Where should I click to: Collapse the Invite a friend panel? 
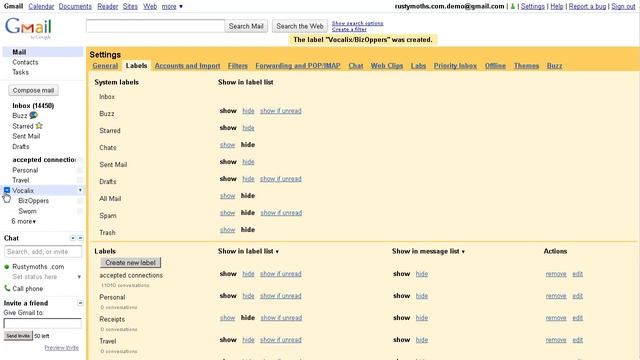[80, 303]
